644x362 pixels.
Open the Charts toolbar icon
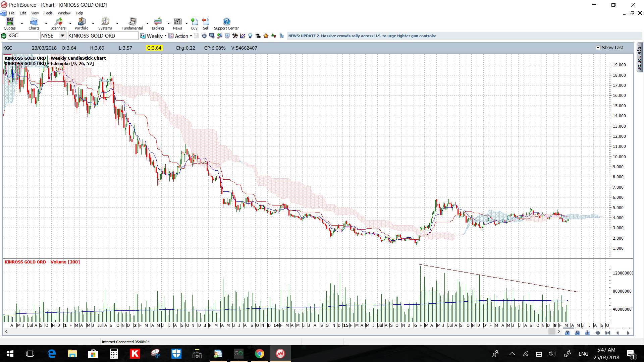tap(34, 22)
